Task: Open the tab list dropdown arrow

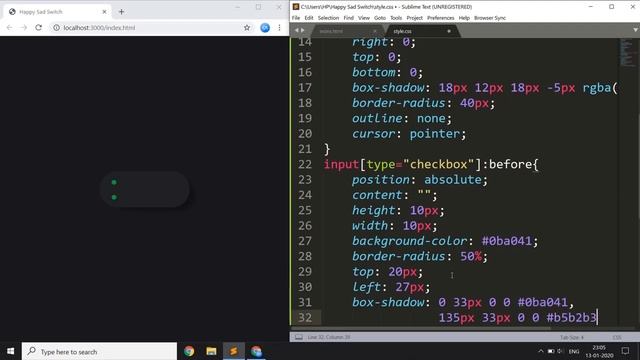Action: 635,30
